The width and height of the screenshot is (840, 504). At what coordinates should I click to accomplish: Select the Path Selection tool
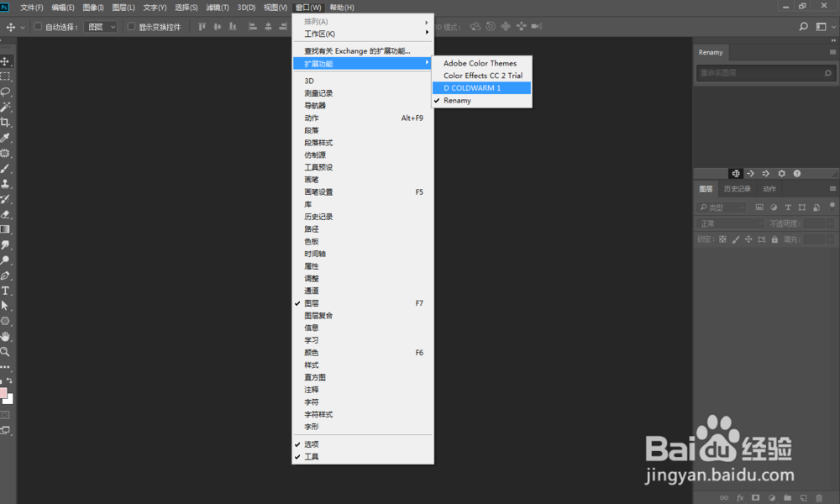tap(5, 306)
